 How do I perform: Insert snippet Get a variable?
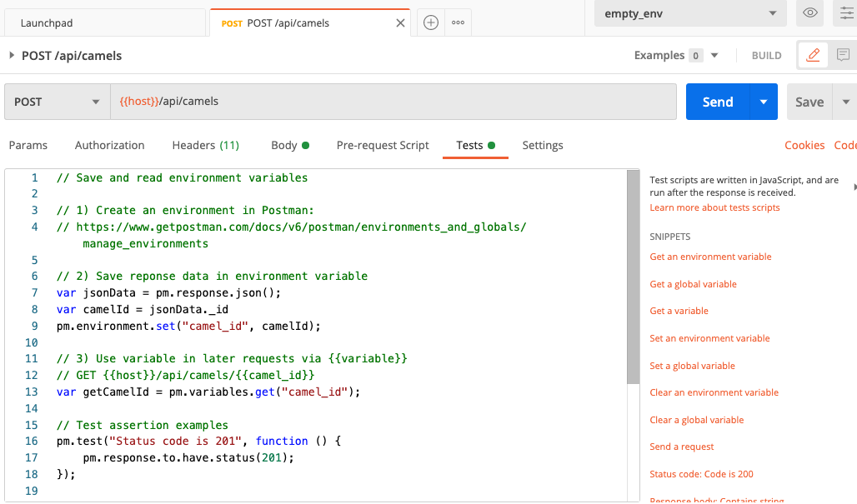coord(679,311)
